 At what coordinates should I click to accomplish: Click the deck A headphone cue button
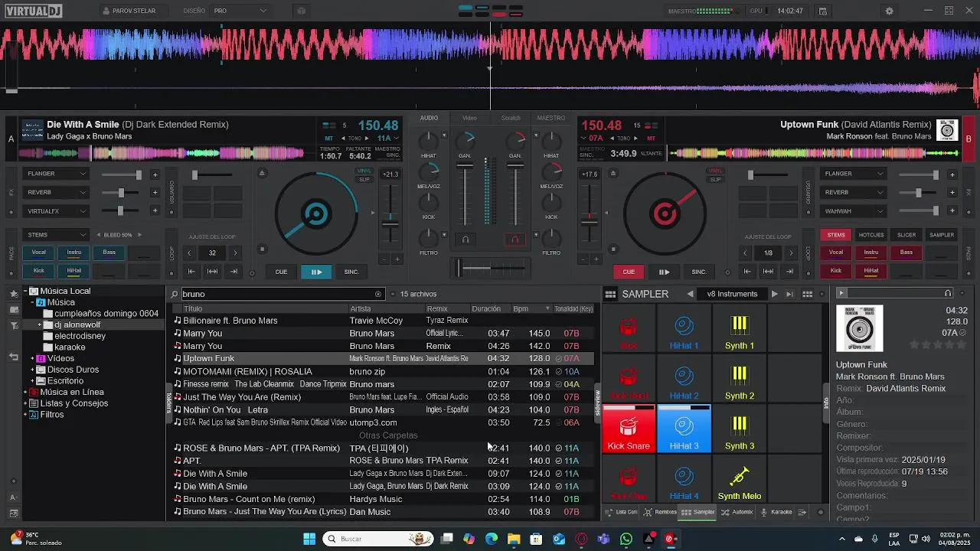[465, 240]
